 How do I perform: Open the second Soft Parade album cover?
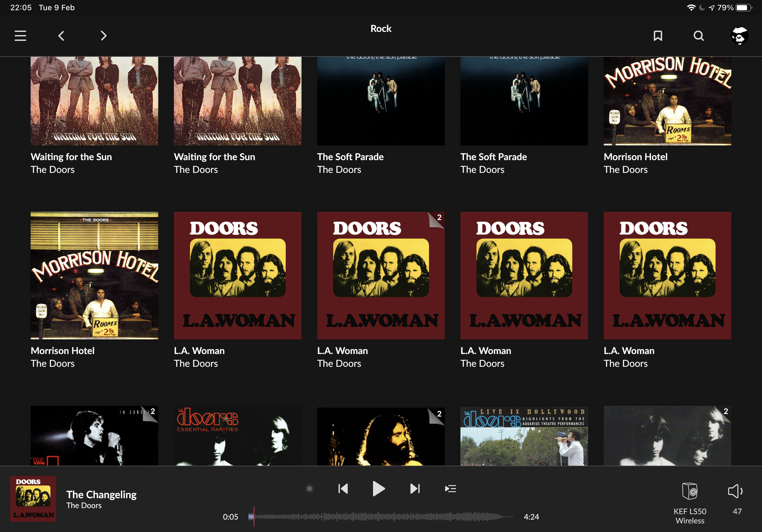point(524,101)
